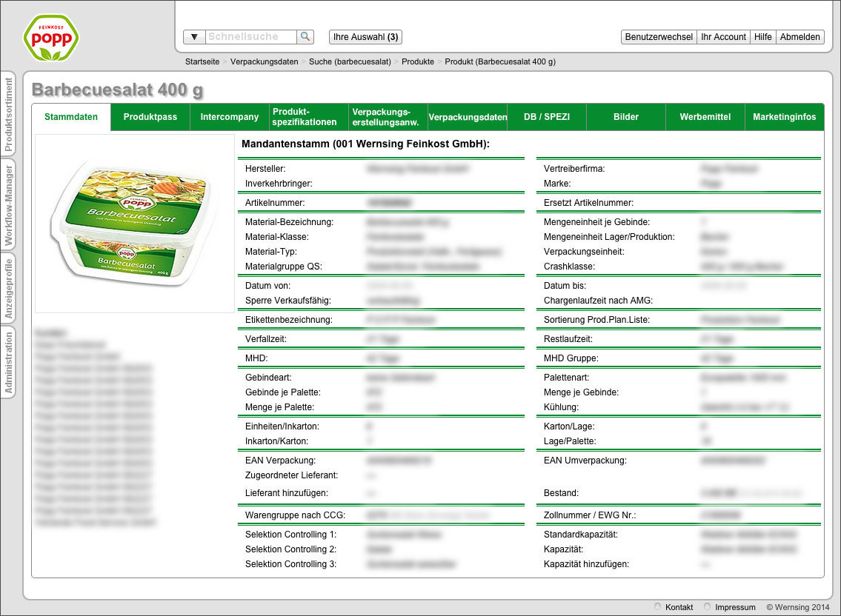Select the Stammdaten tab
Viewport: 841px width, 616px height.
tap(71, 117)
